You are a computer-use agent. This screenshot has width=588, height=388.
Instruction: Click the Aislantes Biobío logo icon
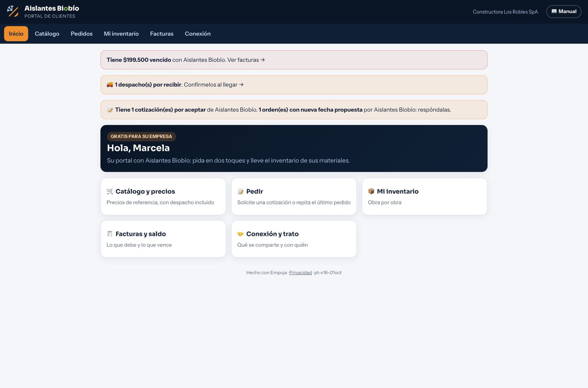(13, 11)
